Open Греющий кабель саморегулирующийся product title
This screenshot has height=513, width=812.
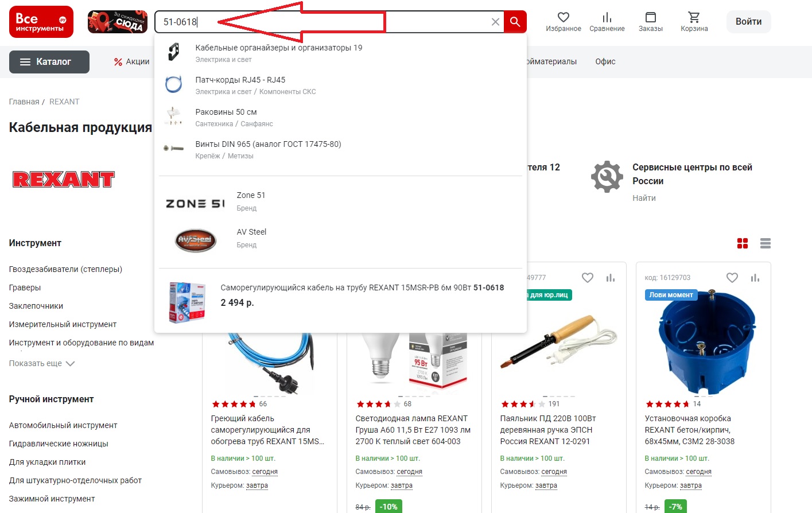pos(267,430)
